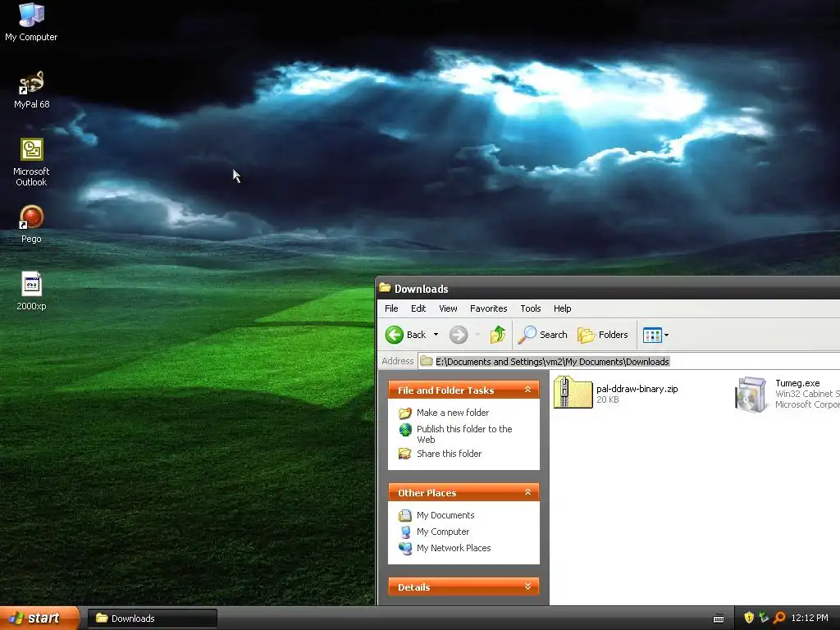840x630 pixels.
Task: Collapse the File and Folder Tasks panel
Action: point(527,390)
